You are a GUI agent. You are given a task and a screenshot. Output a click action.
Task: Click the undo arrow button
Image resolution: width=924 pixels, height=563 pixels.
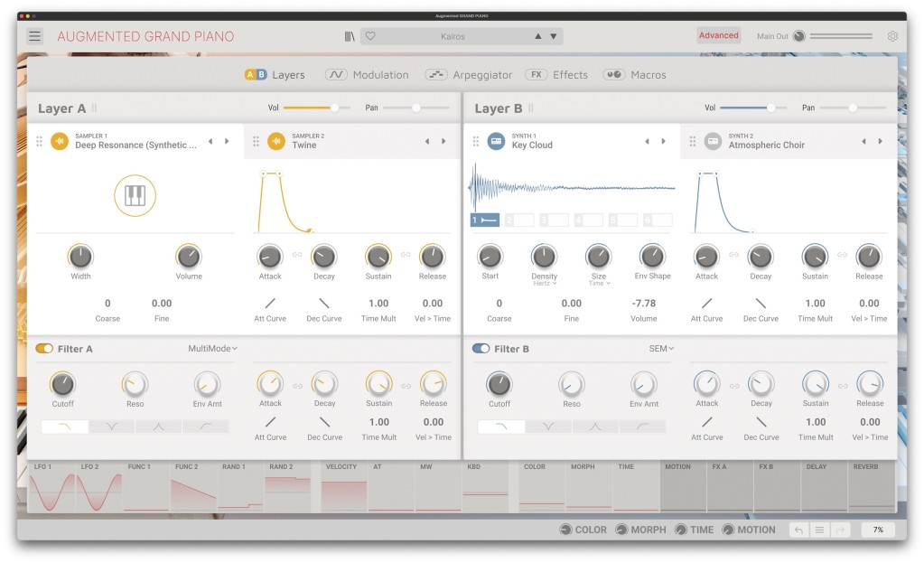pos(798,530)
